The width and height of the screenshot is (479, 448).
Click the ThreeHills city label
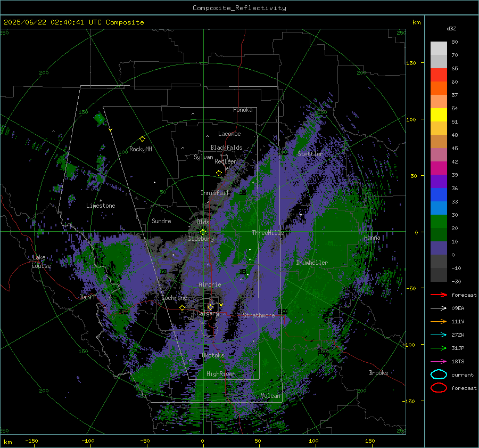click(268, 233)
